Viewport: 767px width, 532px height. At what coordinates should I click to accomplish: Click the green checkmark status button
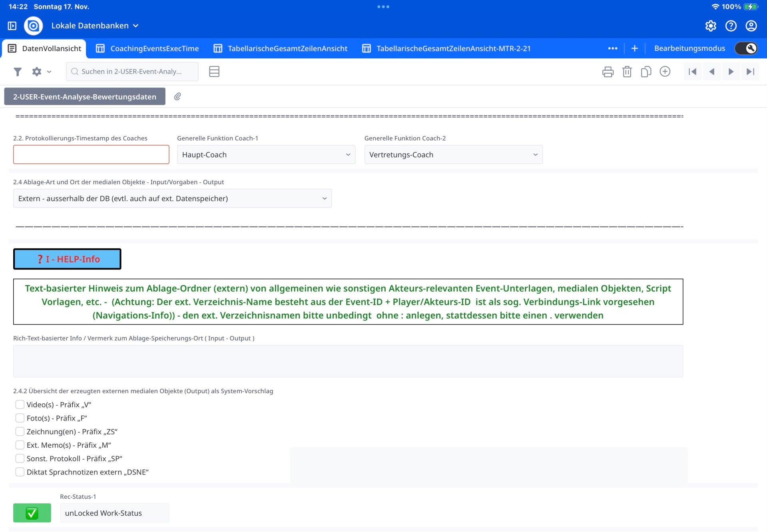pyautogui.click(x=32, y=513)
